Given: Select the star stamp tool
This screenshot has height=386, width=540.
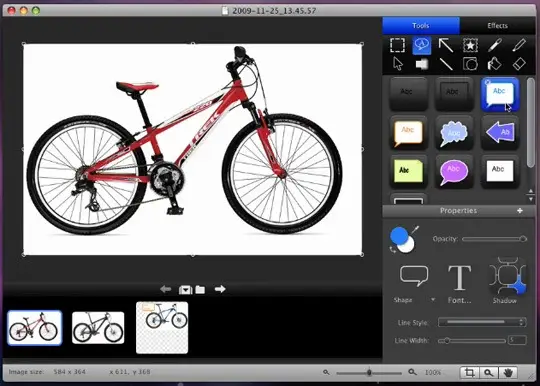Looking at the screenshot, I should pos(470,45).
